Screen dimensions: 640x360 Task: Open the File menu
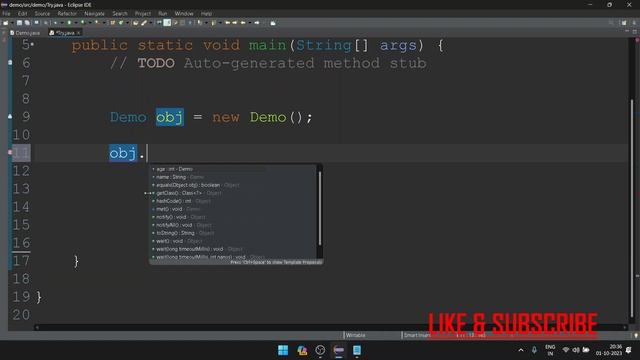(6, 13)
